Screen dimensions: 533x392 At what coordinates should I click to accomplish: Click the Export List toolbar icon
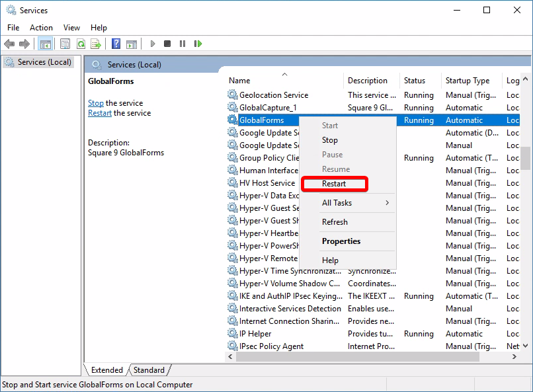[96, 44]
